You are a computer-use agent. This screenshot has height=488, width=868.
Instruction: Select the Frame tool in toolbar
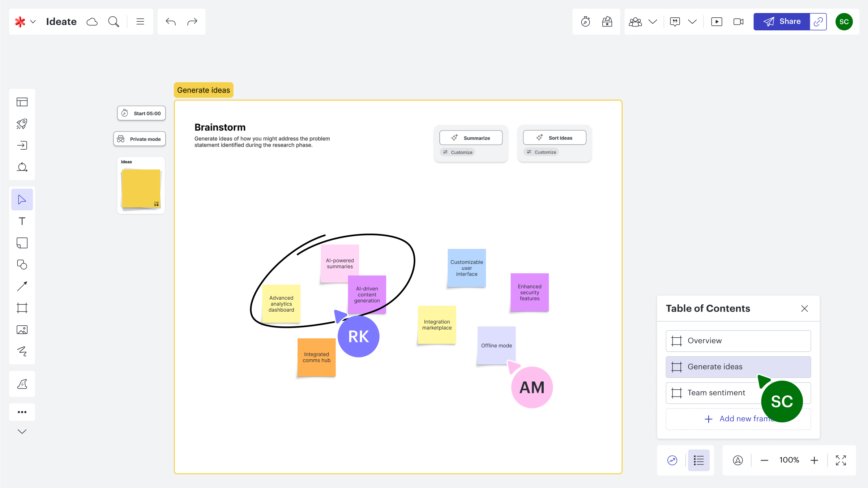(x=22, y=308)
